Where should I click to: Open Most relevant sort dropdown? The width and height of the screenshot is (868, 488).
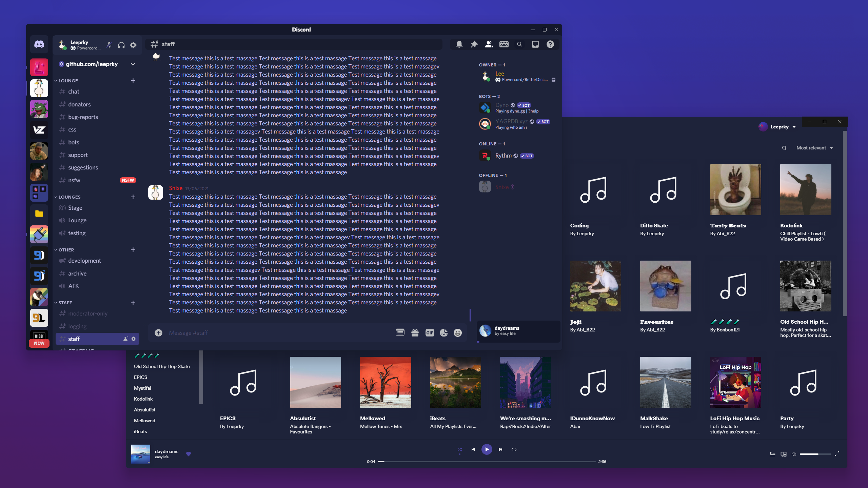[x=814, y=148]
